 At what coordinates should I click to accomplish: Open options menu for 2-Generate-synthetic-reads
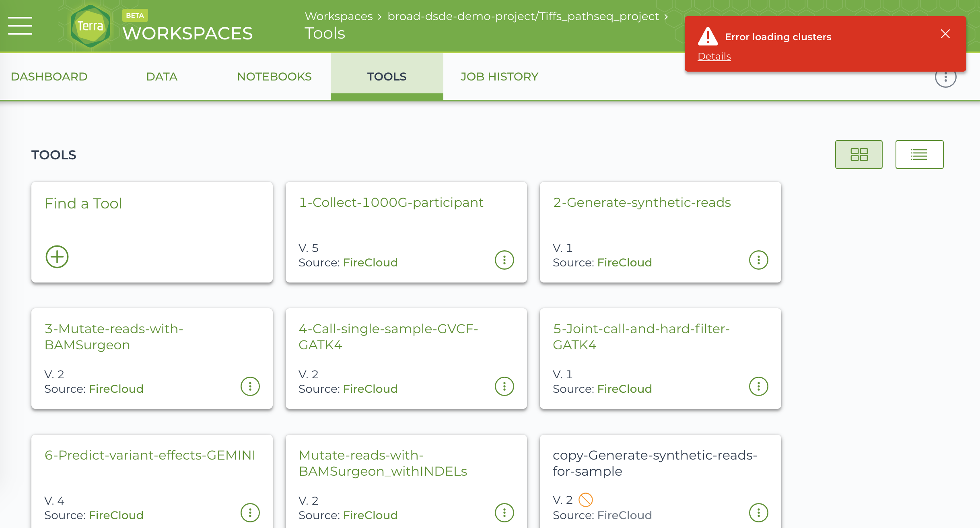pyautogui.click(x=758, y=260)
